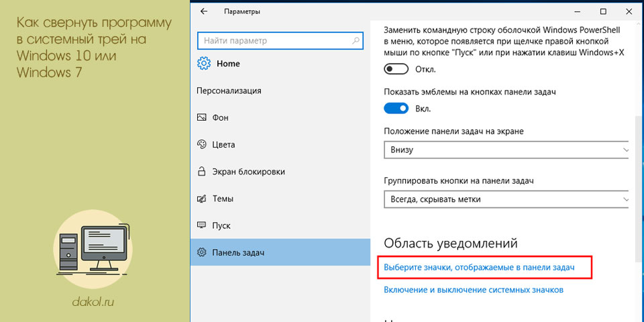This screenshot has height=322, width=644.
Task: Open Пуск settings page
Action: coord(280,225)
